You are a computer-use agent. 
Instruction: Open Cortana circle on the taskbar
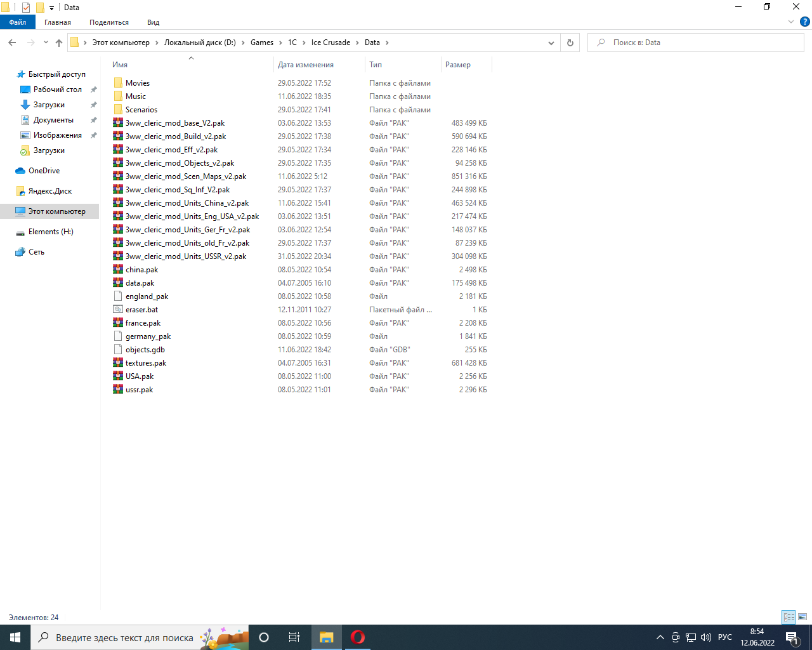point(264,637)
